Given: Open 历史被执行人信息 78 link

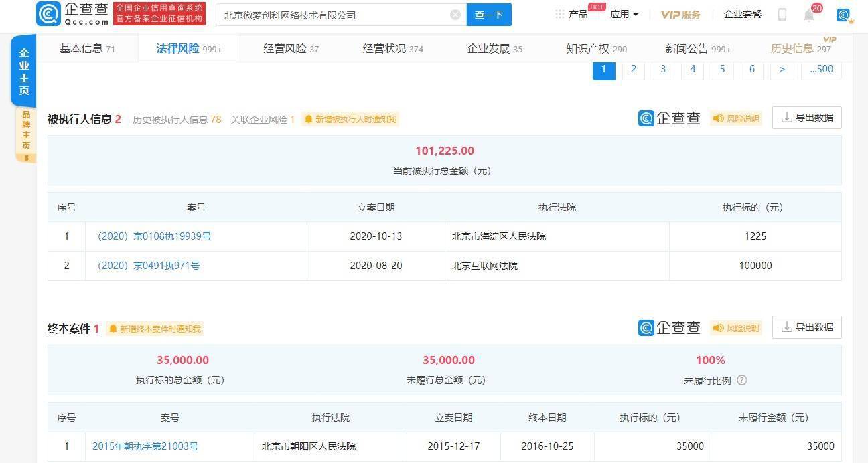Looking at the screenshot, I should click(177, 120).
